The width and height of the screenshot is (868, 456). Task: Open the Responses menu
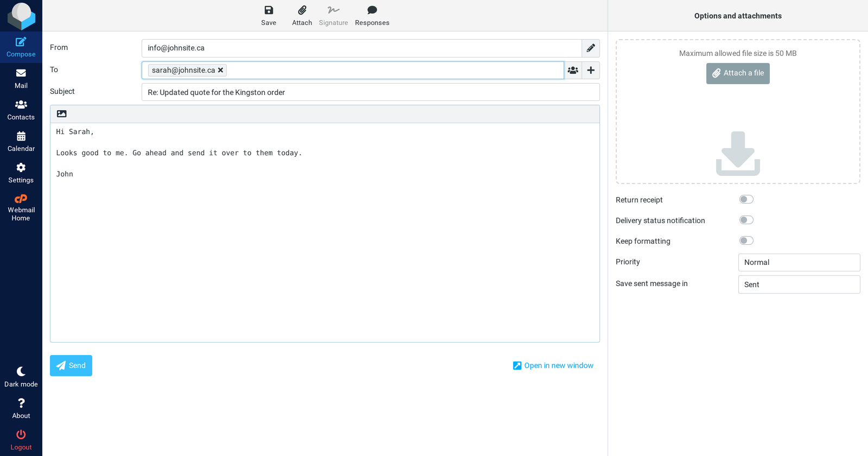pyautogui.click(x=372, y=16)
